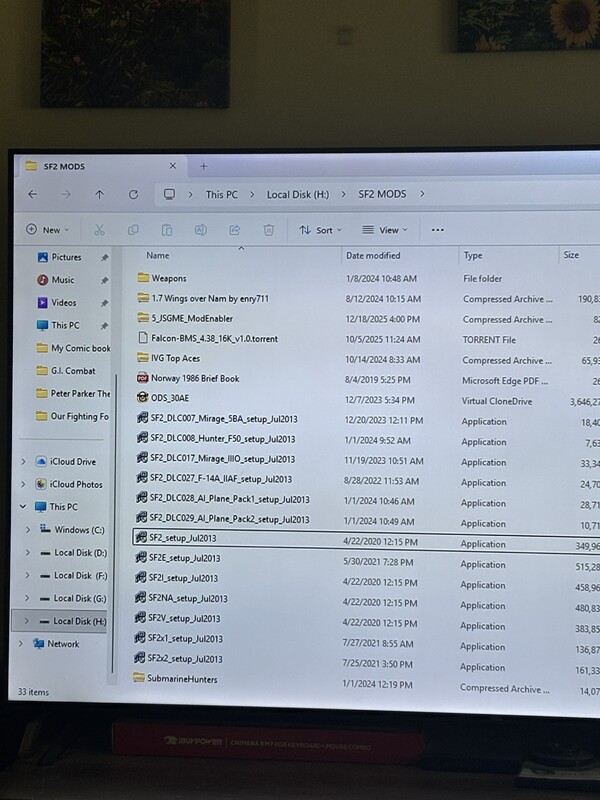
Task: Click the chevron after SF2 MODS breadcrumb
Action: pos(422,194)
